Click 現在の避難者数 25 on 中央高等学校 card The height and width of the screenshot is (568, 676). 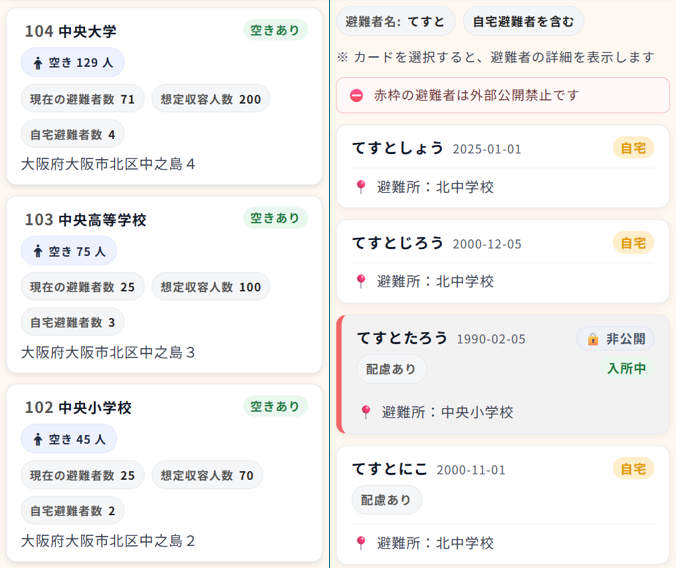[82, 287]
